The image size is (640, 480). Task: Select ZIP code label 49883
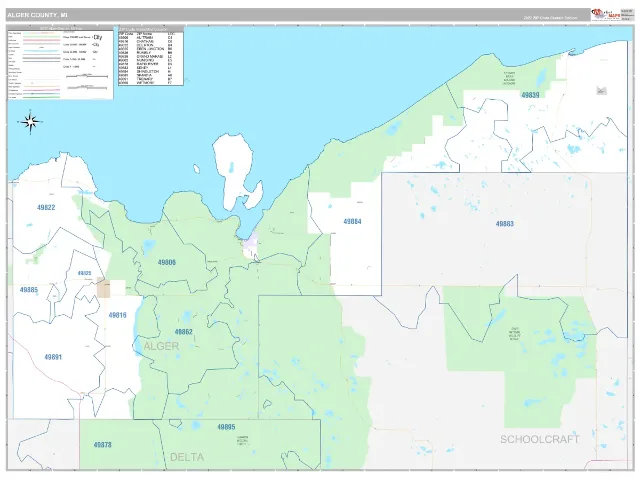click(x=505, y=224)
